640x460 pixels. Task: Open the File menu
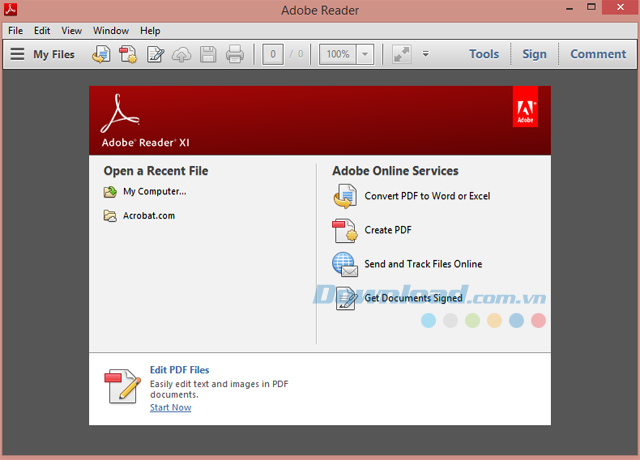coord(16,31)
